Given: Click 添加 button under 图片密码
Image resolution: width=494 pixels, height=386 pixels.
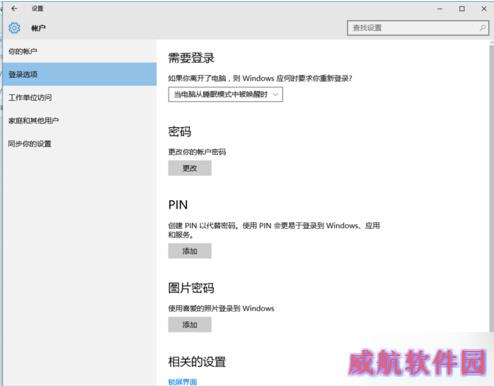Looking at the screenshot, I should tap(190, 324).
